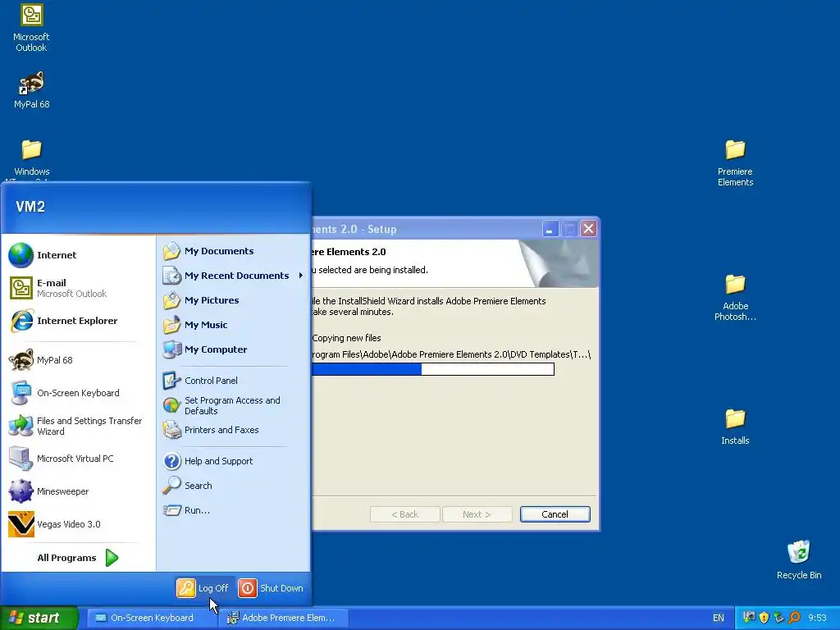The height and width of the screenshot is (630, 840).
Task: Open My Music from the Start menu
Action: [234, 325]
